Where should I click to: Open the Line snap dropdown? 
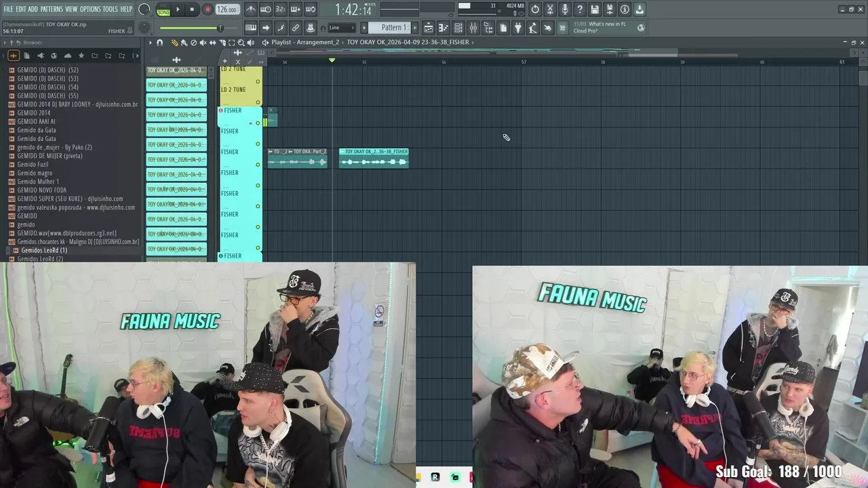coord(342,28)
